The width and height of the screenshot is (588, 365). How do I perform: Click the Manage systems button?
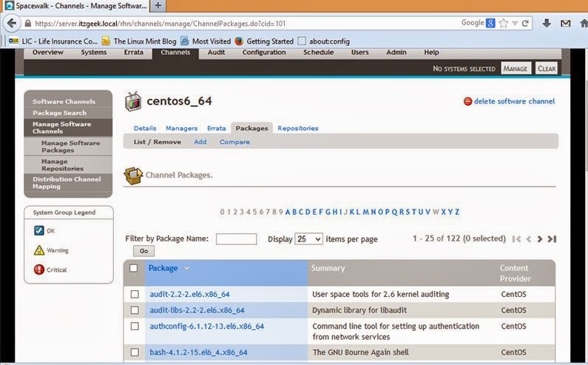(x=516, y=69)
